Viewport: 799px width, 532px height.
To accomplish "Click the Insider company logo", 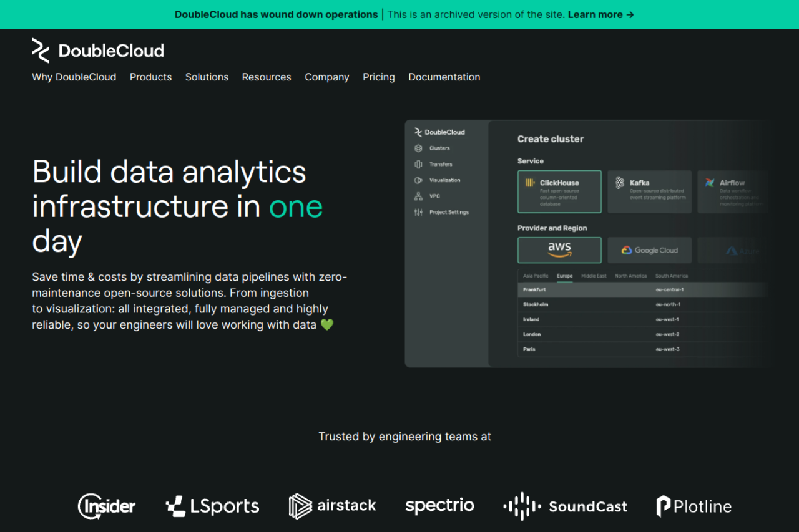I will [106, 506].
